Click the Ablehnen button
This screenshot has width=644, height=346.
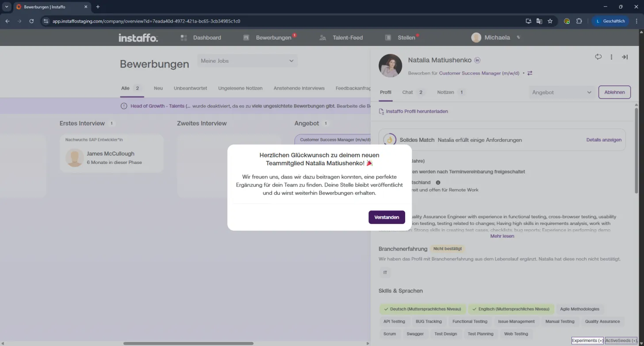[614, 92]
